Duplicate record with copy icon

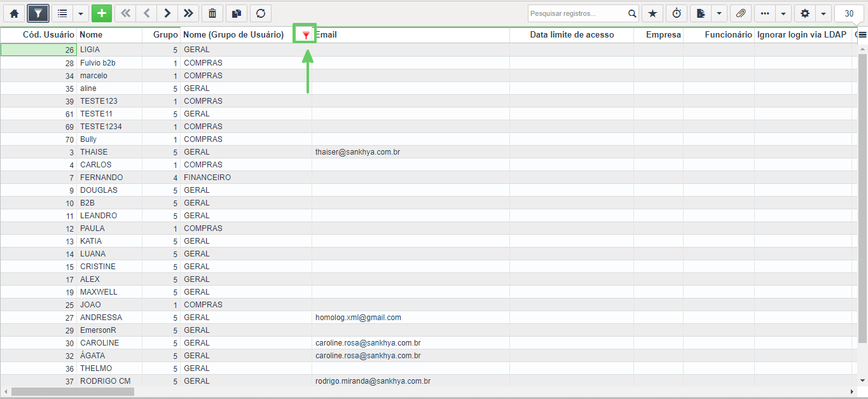coord(236,13)
